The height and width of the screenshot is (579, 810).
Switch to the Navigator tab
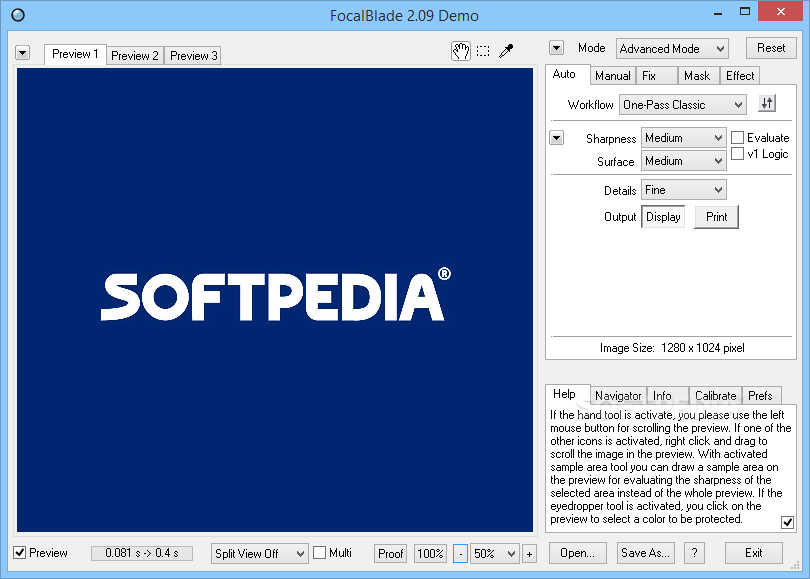pyautogui.click(x=618, y=396)
